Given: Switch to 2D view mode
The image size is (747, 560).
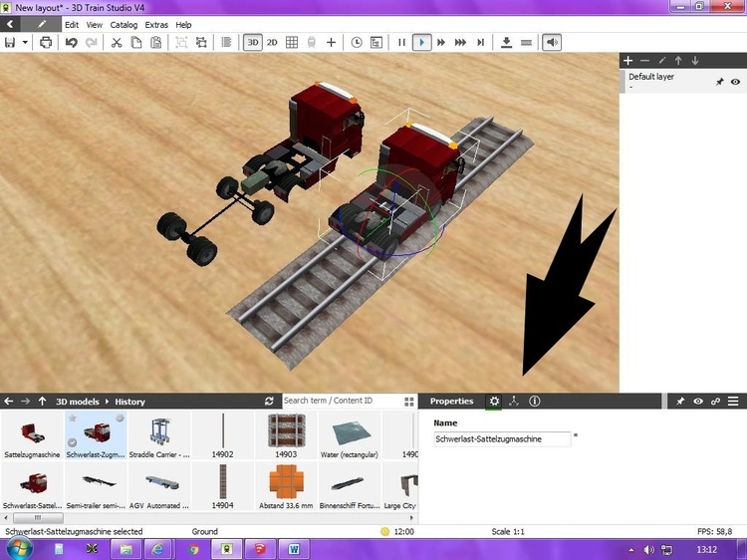Looking at the screenshot, I should point(272,43).
